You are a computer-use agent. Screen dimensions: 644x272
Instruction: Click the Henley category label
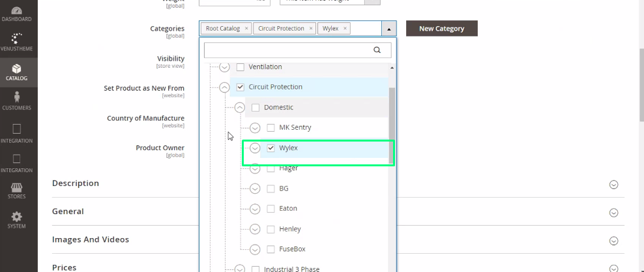pyautogui.click(x=290, y=229)
